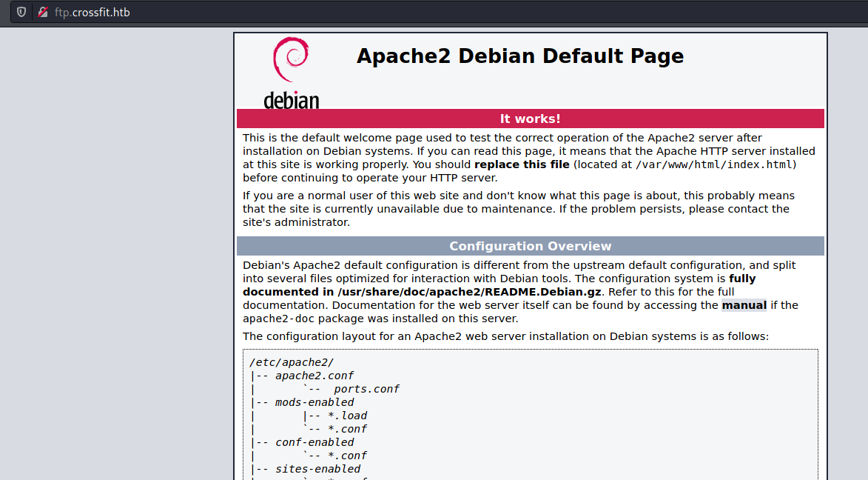The width and height of the screenshot is (868, 480).
Task: Click the sites-enabled tree entry
Action: click(317, 469)
